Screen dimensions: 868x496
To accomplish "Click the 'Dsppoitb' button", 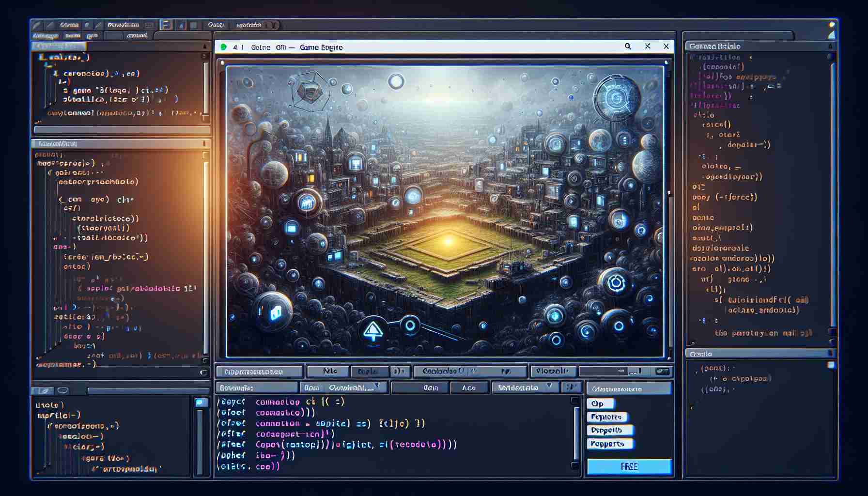I will pos(610,430).
